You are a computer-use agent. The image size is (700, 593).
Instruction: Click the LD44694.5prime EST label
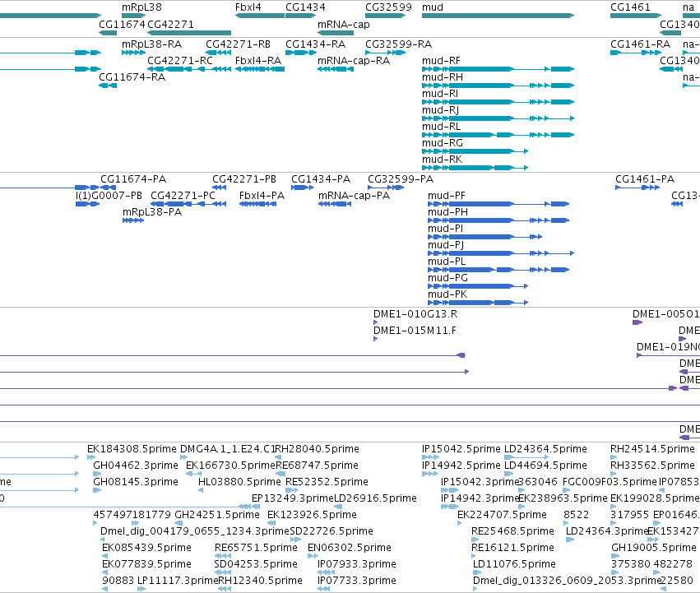pyautogui.click(x=545, y=466)
